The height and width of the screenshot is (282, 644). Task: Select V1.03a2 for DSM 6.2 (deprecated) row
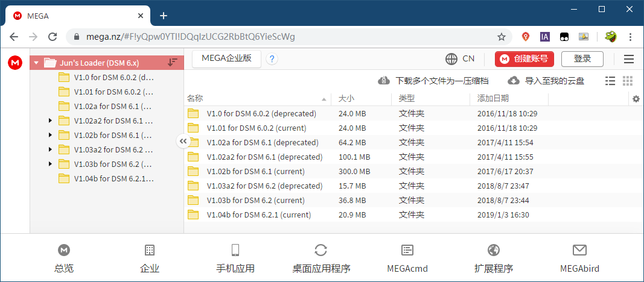point(413,186)
